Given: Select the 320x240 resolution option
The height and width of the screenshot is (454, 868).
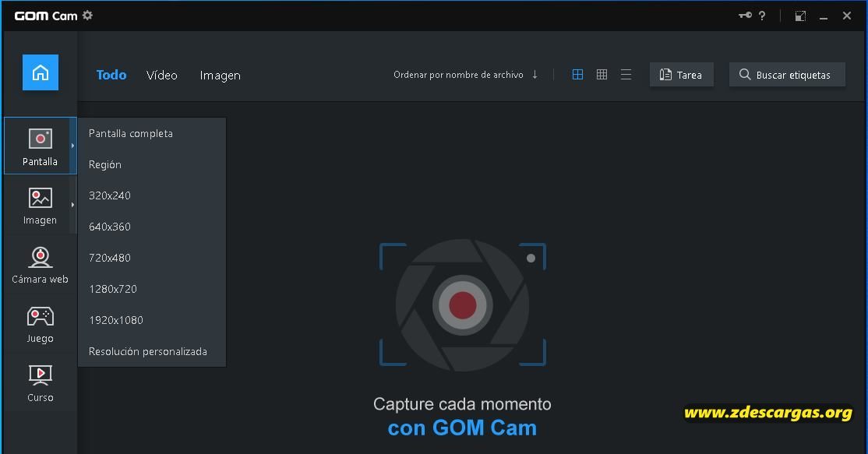Looking at the screenshot, I should (x=152, y=195).
